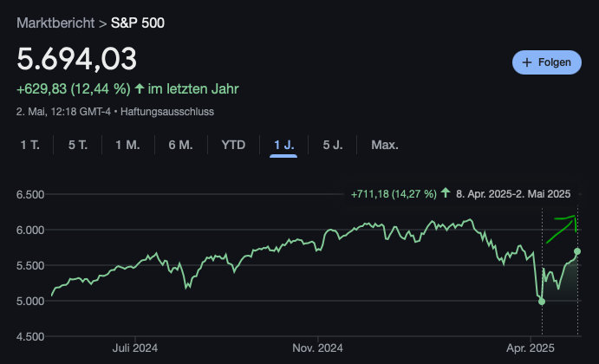Viewport: 599px width, 364px height.
Task: Click the Nov. 2024 axis label
Action: [x=317, y=348]
